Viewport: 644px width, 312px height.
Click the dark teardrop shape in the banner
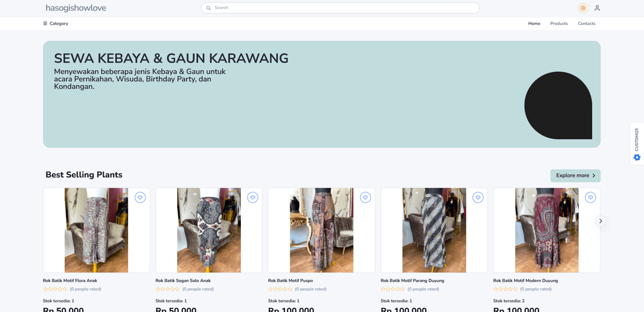coord(558,105)
